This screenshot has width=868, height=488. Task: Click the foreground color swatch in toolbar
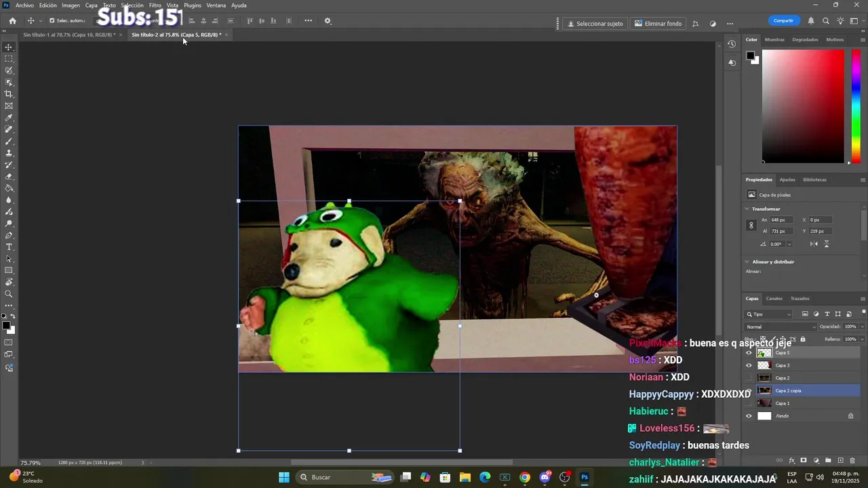tap(6, 326)
